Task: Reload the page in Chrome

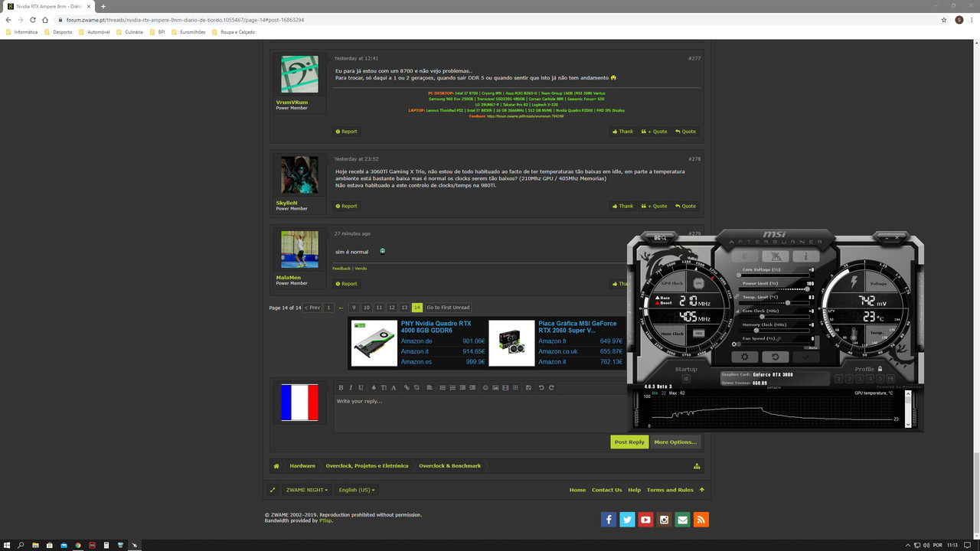Action: click(34, 20)
